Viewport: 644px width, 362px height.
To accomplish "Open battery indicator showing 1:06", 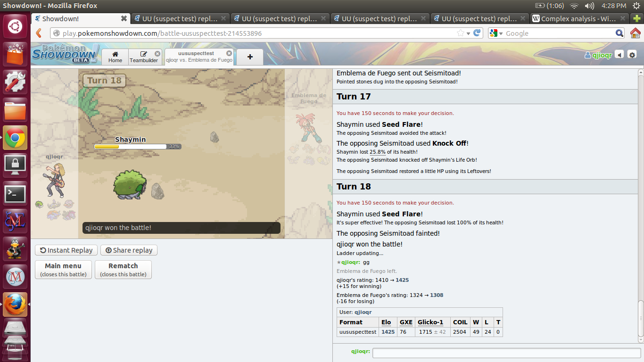I will [550, 6].
